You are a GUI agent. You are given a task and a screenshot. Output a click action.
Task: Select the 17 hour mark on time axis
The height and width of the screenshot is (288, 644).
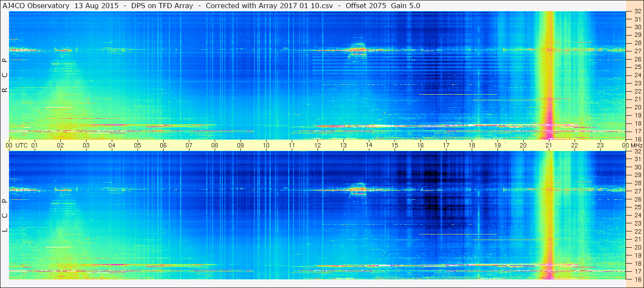tap(446, 145)
